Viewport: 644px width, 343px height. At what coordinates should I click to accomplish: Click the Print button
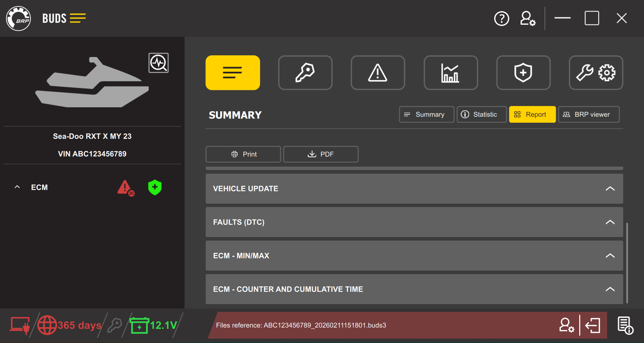pyautogui.click(x=243, y=154)
